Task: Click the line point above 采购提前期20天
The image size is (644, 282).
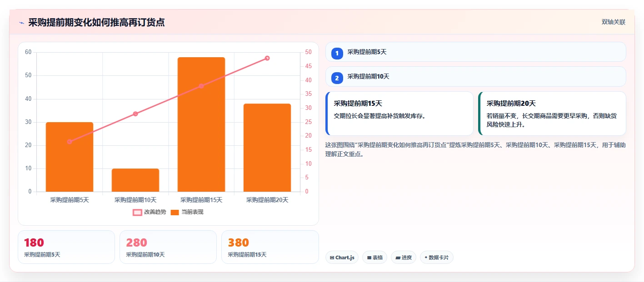Action: [267, 58]
